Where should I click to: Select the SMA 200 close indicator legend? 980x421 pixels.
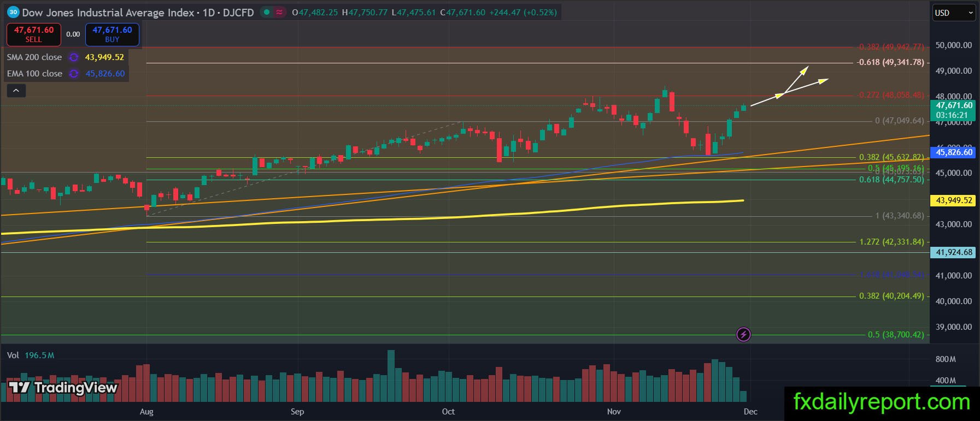[x=34, y=57]
